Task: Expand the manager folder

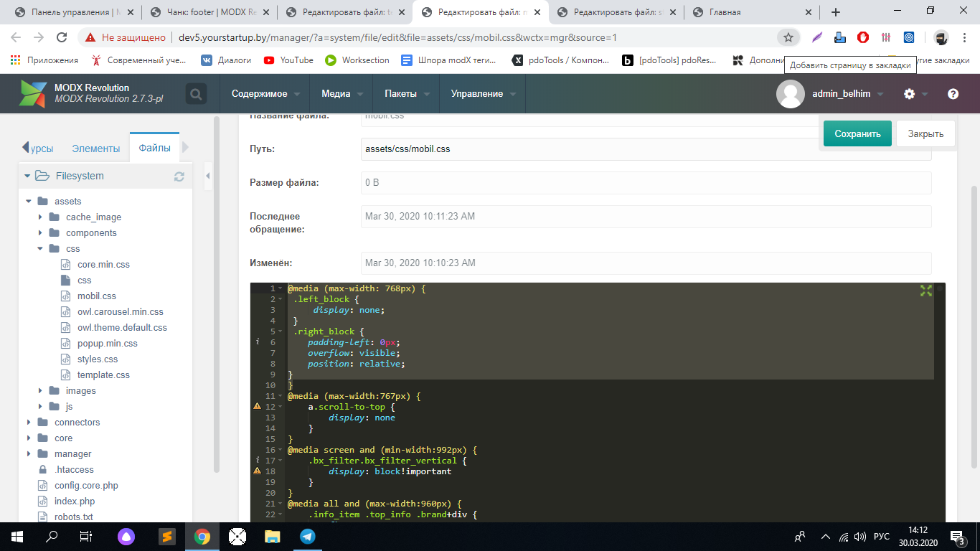Action: point(29,454)
